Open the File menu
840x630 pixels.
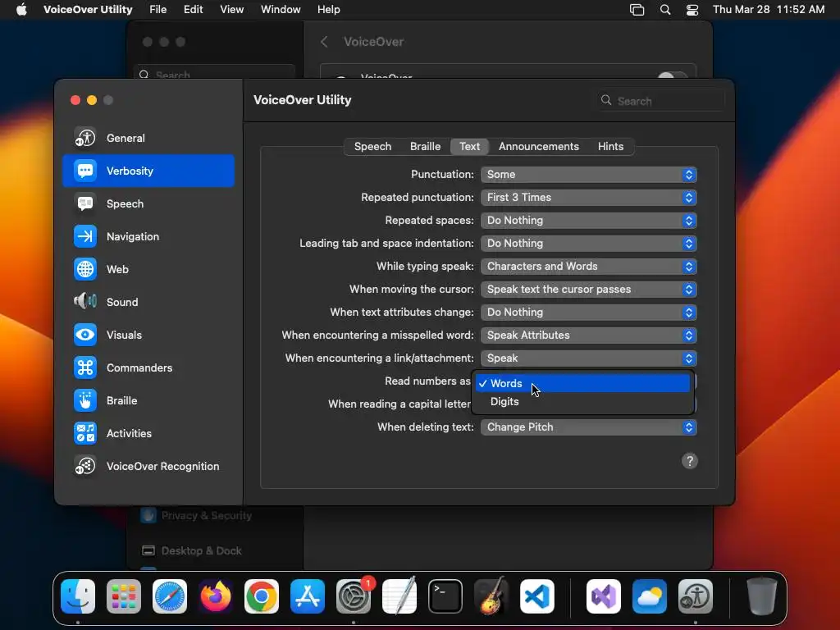tap(157, 10)
